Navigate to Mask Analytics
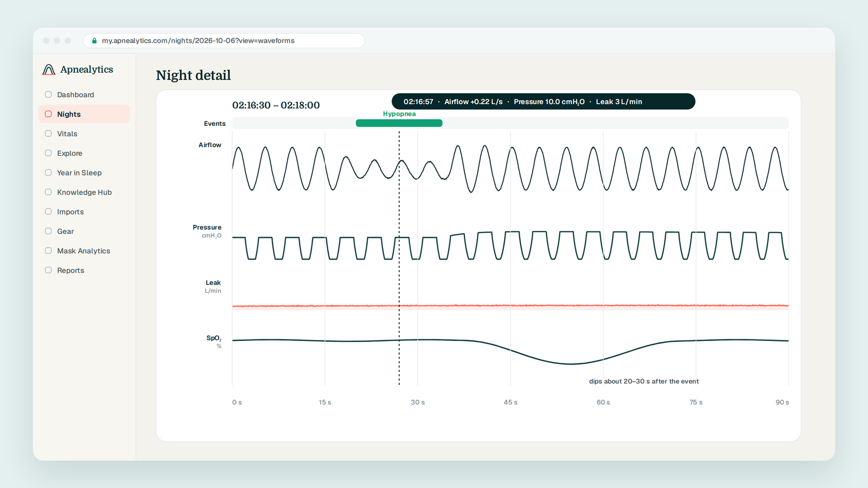 click(84, 251)
